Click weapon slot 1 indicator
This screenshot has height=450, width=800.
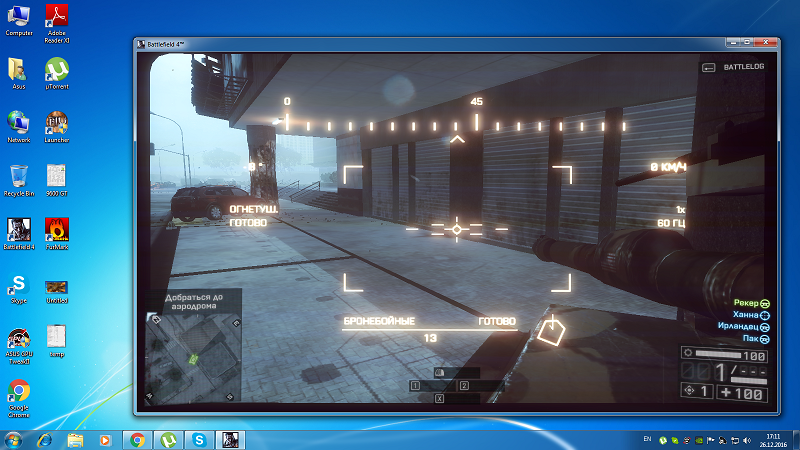[x=415, y=386]
